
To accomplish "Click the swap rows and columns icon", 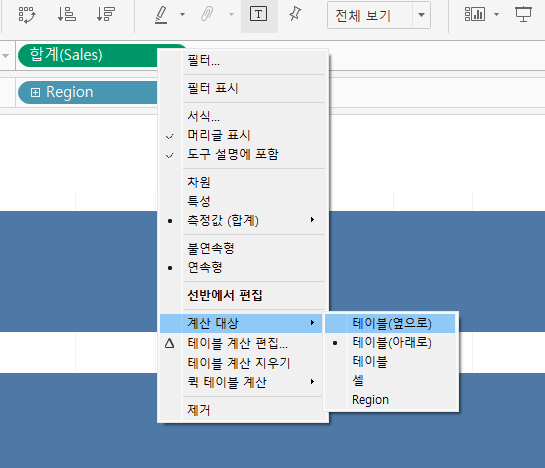I will tap(27, 15).
